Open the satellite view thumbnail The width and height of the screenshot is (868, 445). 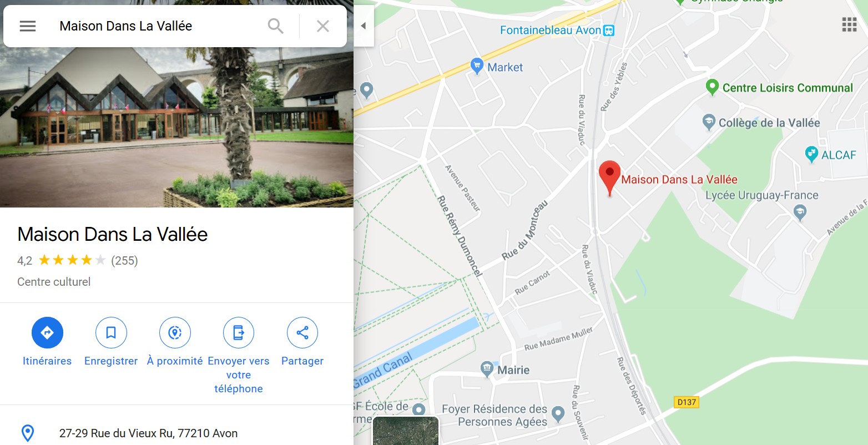click(406, 431)
